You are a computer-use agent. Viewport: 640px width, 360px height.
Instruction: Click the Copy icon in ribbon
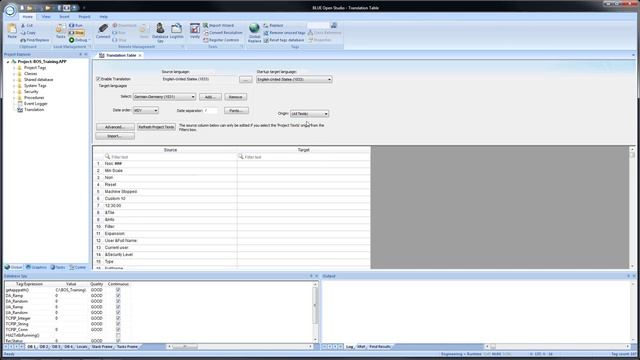tap(23, 33)
